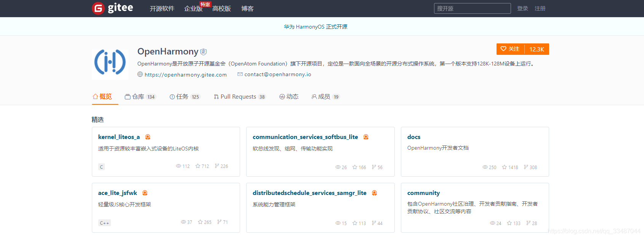Click the OpenHarmony开发者文档 description text

pos(438,148)
